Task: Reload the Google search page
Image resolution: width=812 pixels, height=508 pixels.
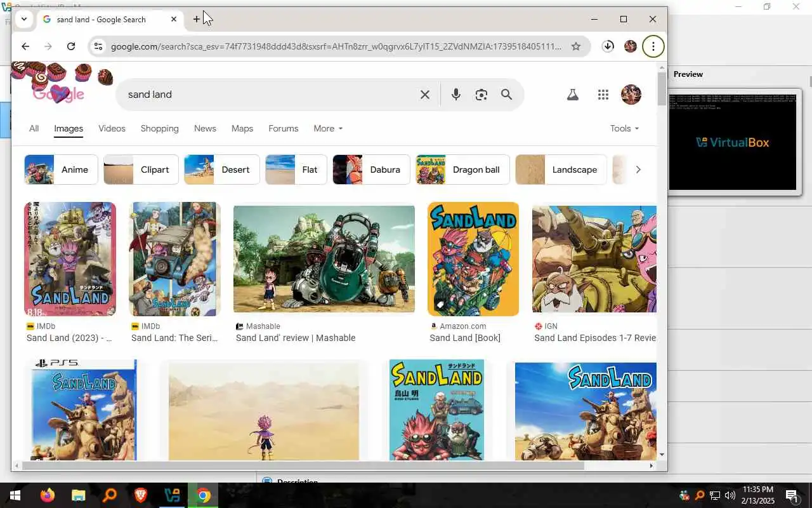Action: (71, 46)
